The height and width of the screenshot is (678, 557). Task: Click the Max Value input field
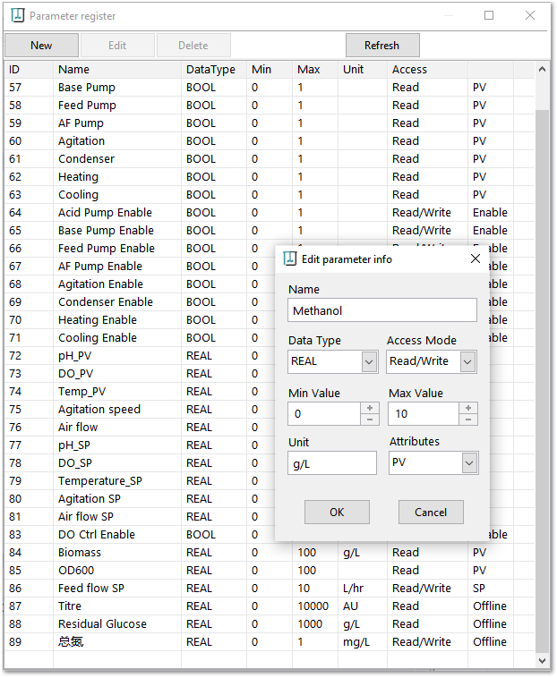point(423,414)
